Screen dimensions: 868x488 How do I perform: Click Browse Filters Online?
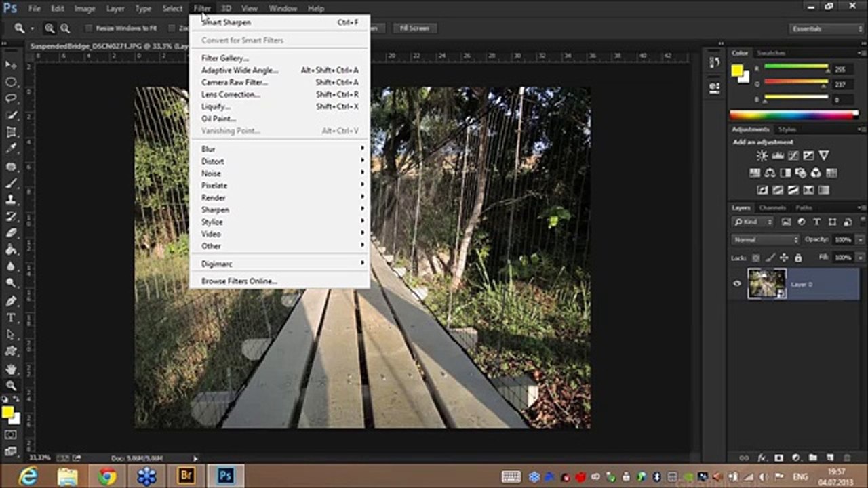click(280, 281)
